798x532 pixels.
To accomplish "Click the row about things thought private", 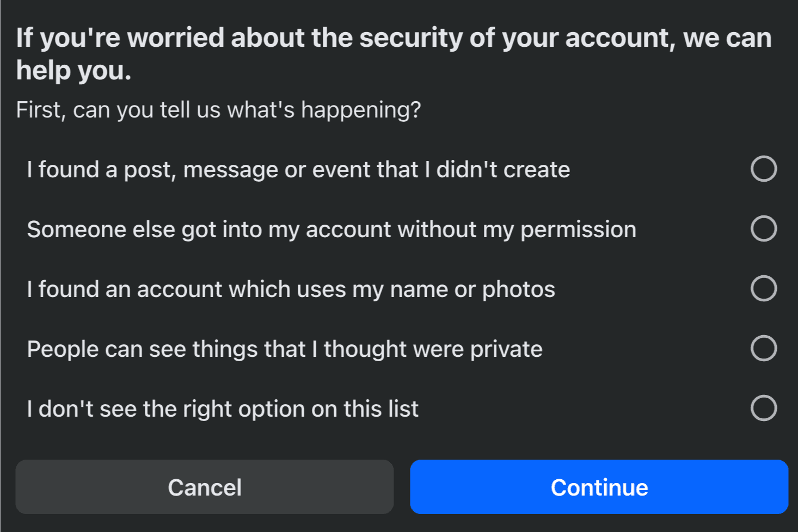I will coord(284,349).
